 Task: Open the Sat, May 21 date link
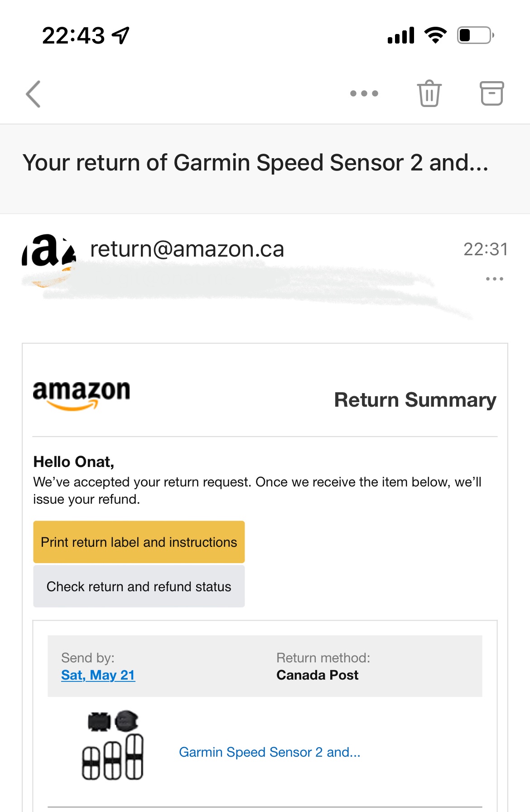[x=98, y=675]
